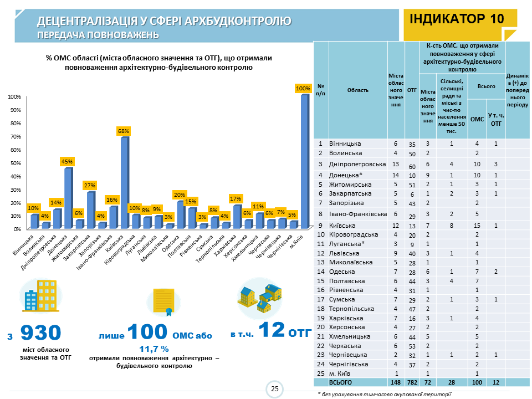Click the 27% label above Закарпатська bar

90,185
